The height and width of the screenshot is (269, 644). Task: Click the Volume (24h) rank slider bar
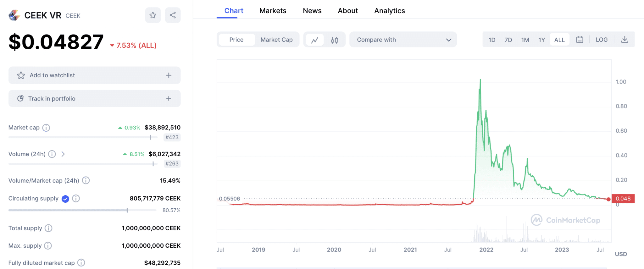[x=83, y=164]
